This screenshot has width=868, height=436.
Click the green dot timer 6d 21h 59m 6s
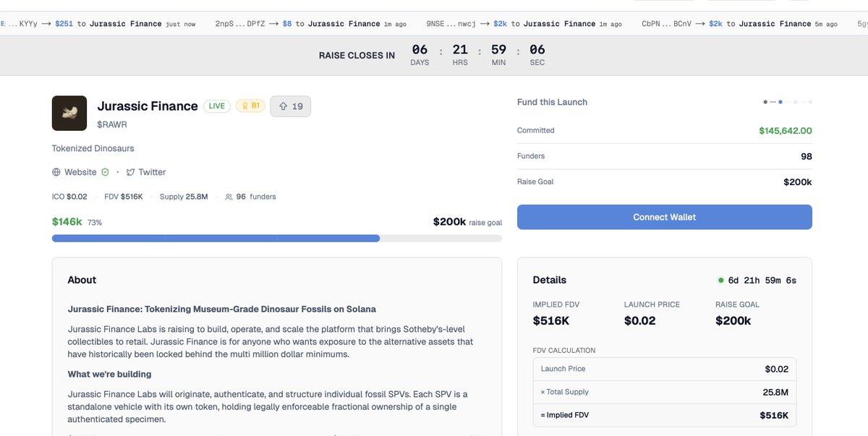click(x=757, y=281)
